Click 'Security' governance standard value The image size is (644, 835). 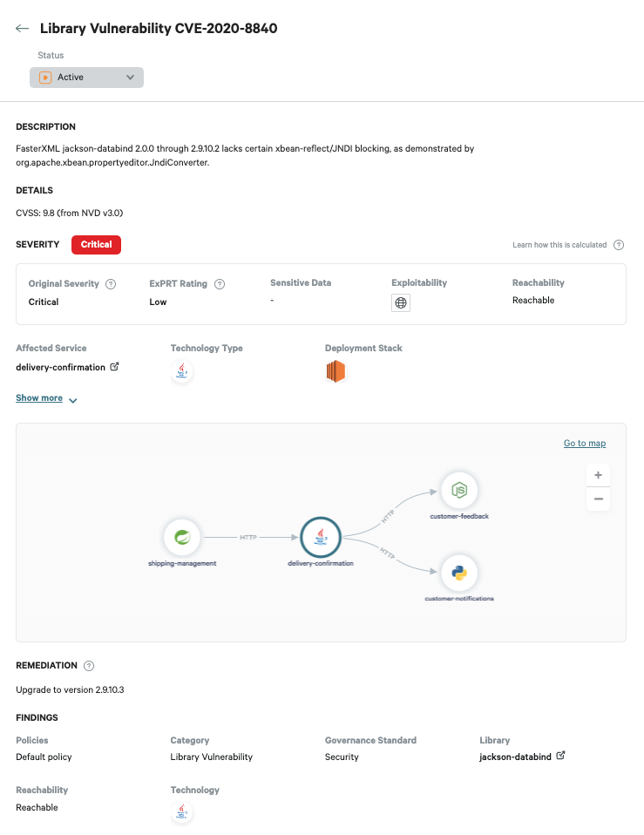click(342, 757)
